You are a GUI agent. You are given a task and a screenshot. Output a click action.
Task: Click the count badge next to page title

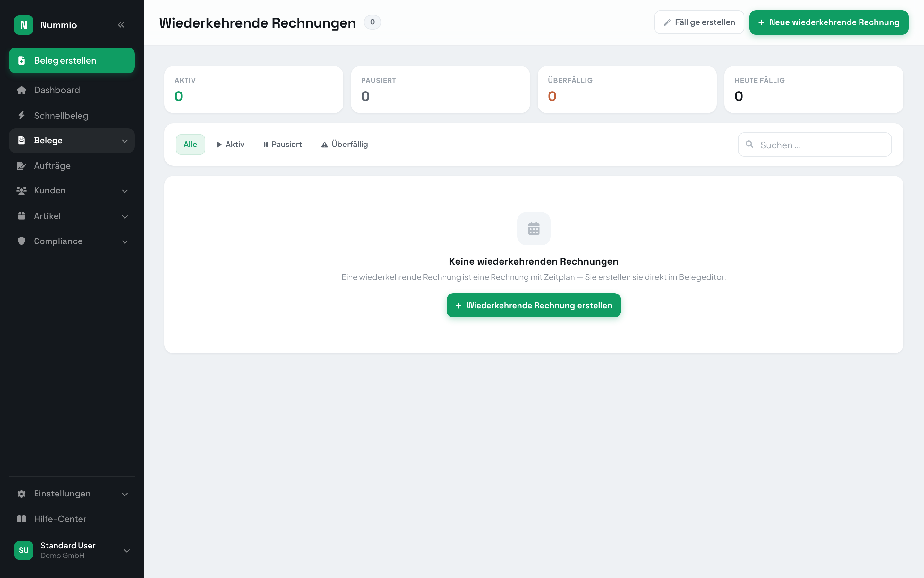tap(372, 22)
